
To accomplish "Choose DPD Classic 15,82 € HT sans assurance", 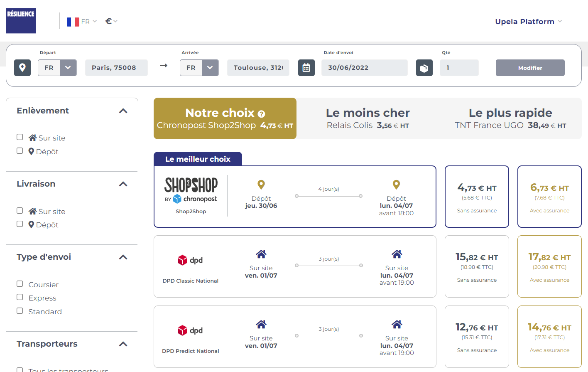I will (477, 266).
